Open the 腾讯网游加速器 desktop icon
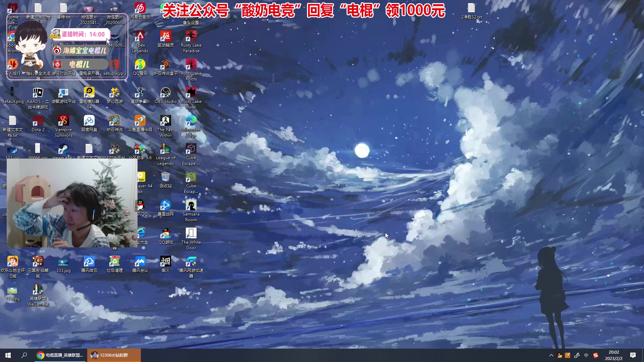Viewport: 644px width, 362px height. pos(191,267)
